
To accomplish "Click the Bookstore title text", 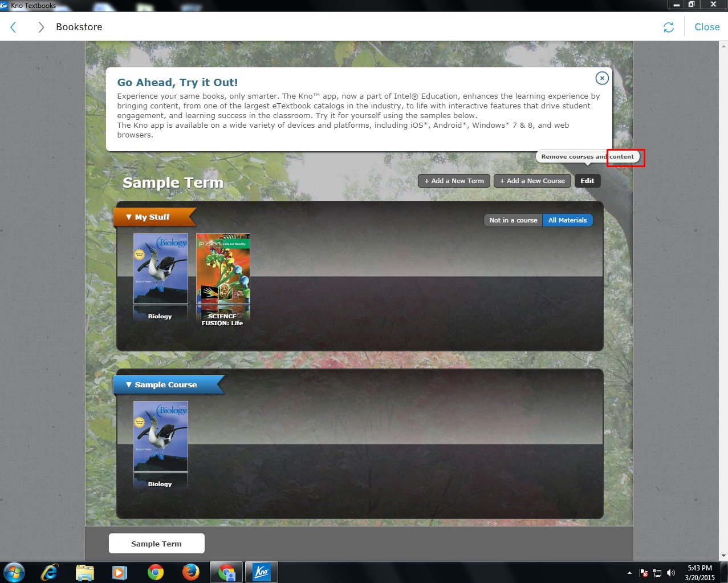I will pos(79,27).
